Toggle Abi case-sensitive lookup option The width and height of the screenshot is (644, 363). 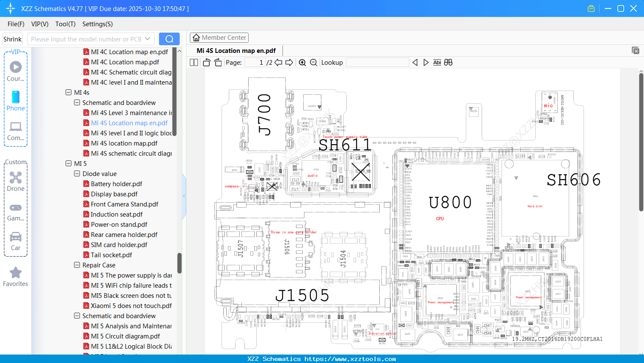[437, 62]
